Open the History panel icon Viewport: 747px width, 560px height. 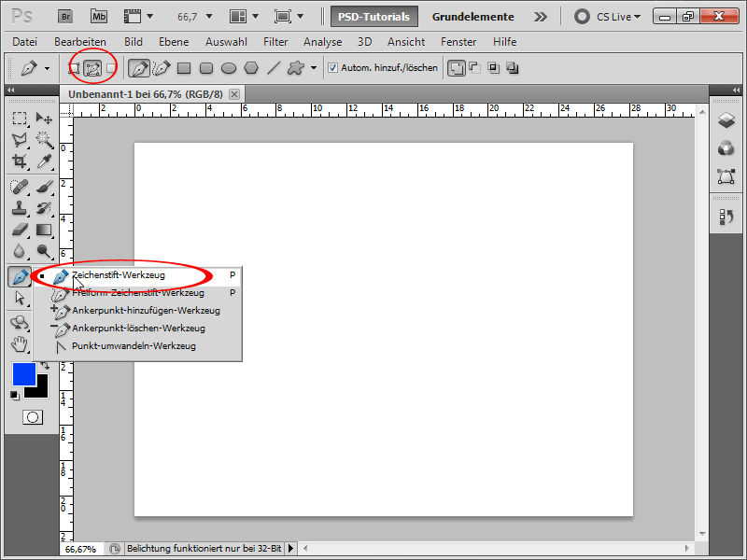pos(726,217)
